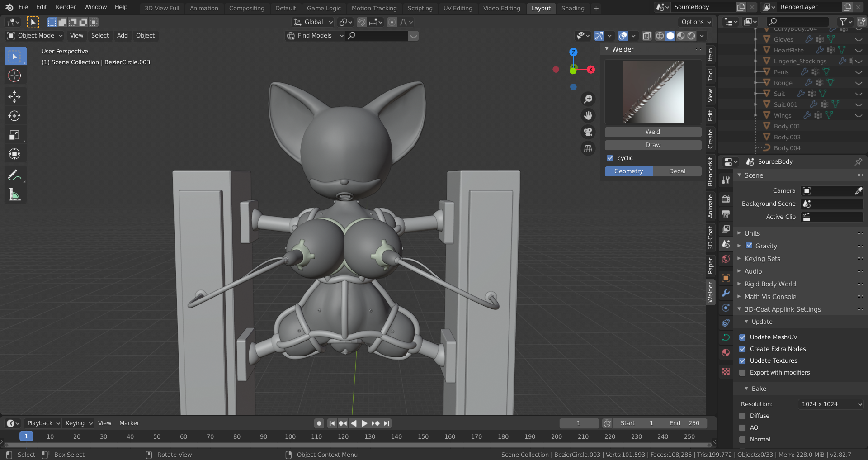Screen dimensions: 868x460
Task: Disable the Update Textures checkbox
Action: pos(742,360)
